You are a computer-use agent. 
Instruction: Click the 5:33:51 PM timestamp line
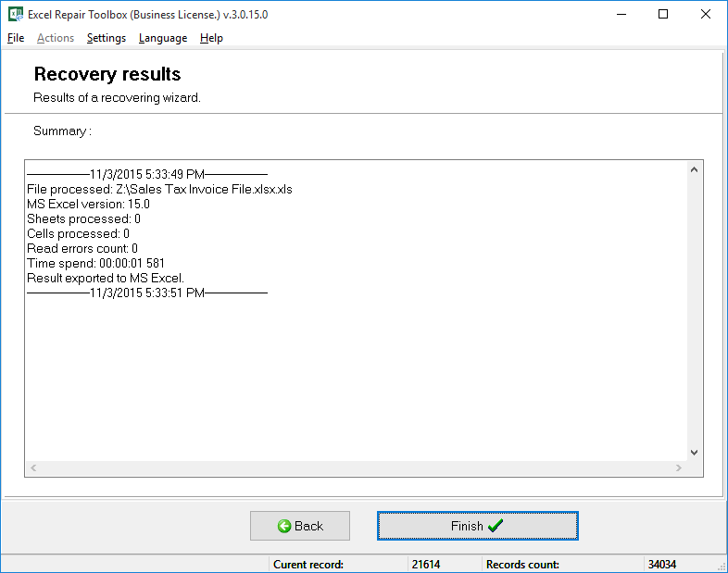tap(147, 293)
